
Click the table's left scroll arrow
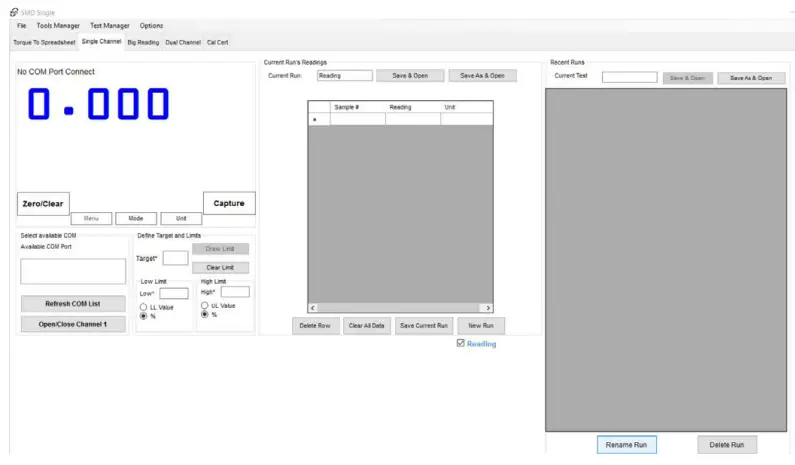pyautogui.click(x=313, y=308)
